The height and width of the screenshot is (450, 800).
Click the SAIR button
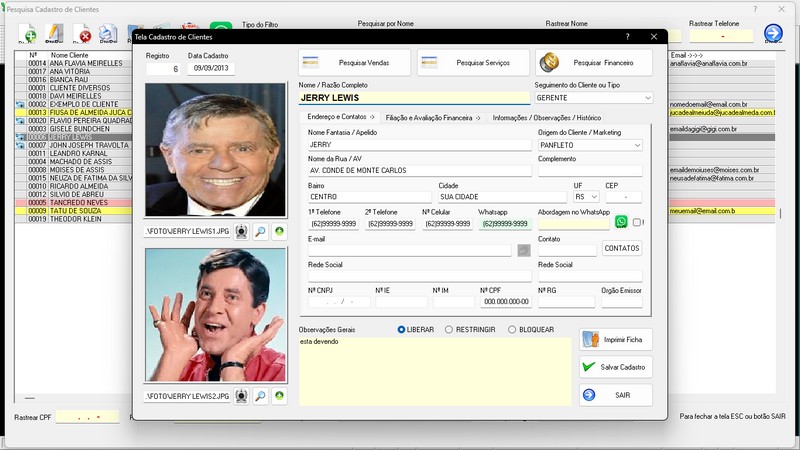pyautogui.click(x=615, y=395)
